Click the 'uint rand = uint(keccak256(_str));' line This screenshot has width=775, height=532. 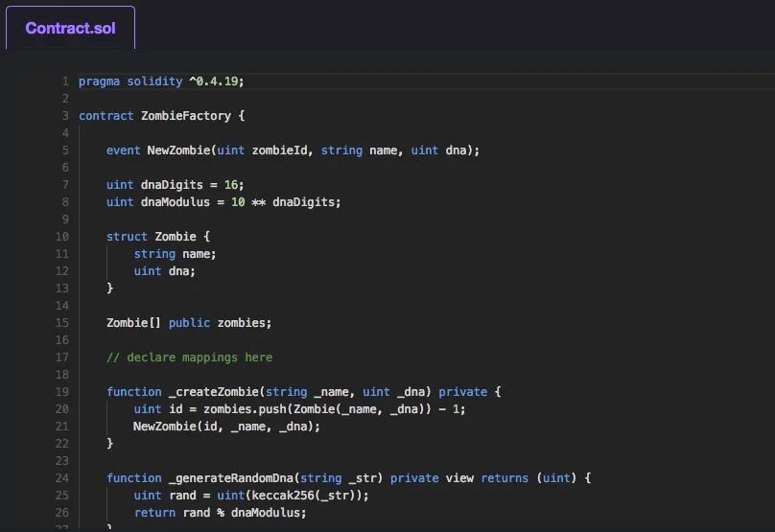[251, 496]
